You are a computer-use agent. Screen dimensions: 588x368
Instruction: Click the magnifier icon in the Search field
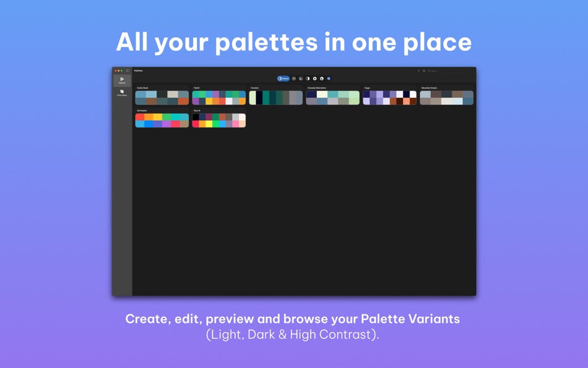429,71
